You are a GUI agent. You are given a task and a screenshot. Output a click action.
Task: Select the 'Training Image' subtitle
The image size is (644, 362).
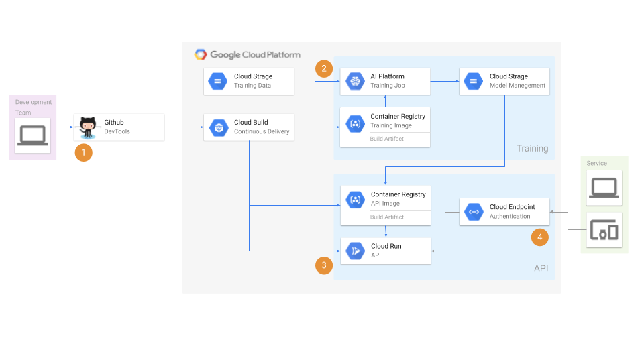(x=391, y=125)
